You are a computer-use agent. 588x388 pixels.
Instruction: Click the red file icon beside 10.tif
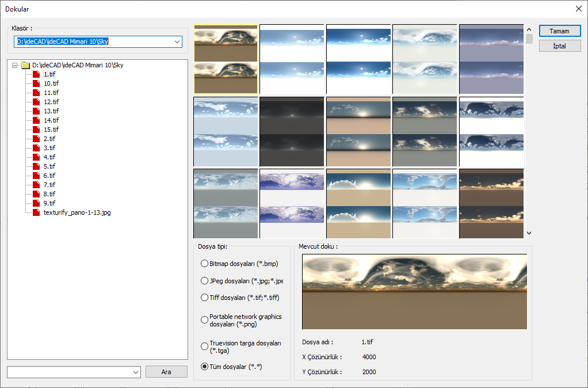pyautogui.click(x=37, y=83)
